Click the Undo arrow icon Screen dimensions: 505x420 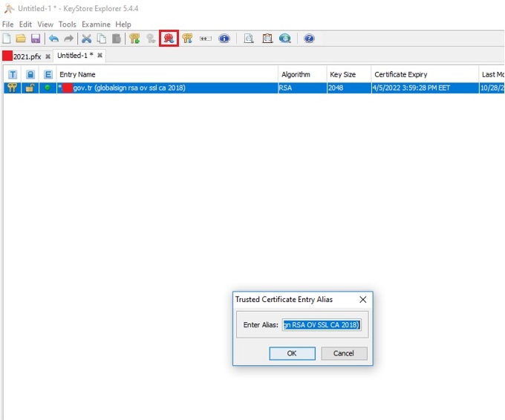pos(53,39)
